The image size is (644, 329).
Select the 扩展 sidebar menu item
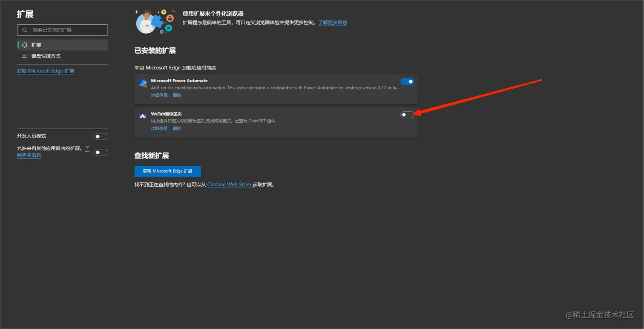point(63,45)
